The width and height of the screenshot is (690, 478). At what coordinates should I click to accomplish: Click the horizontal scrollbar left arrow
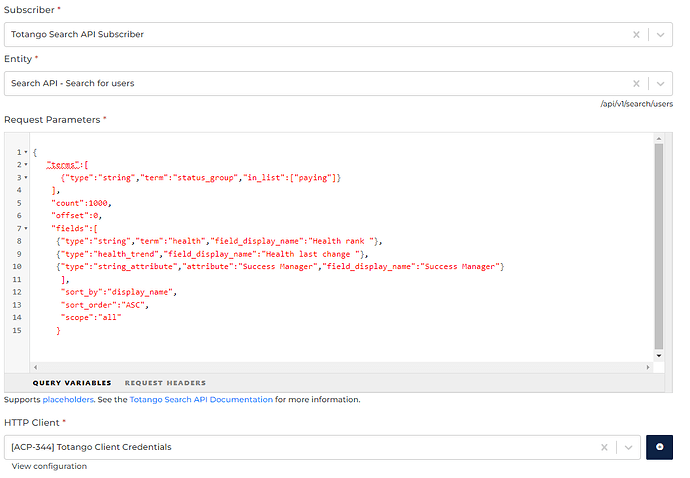[36, 367]
